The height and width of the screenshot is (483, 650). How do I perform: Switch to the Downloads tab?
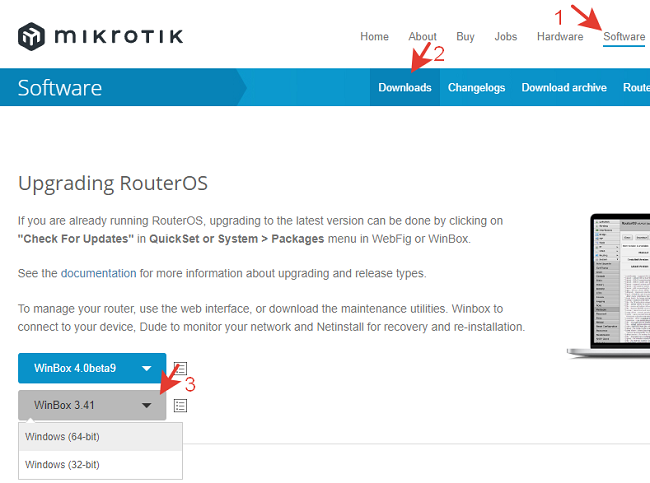click(405, 87)
